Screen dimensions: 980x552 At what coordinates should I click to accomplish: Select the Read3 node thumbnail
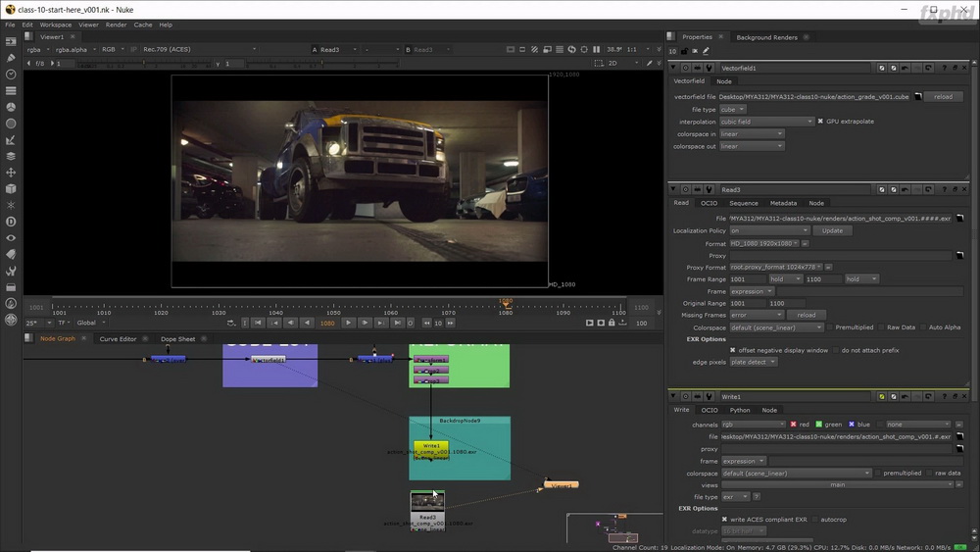click(427, 501)
